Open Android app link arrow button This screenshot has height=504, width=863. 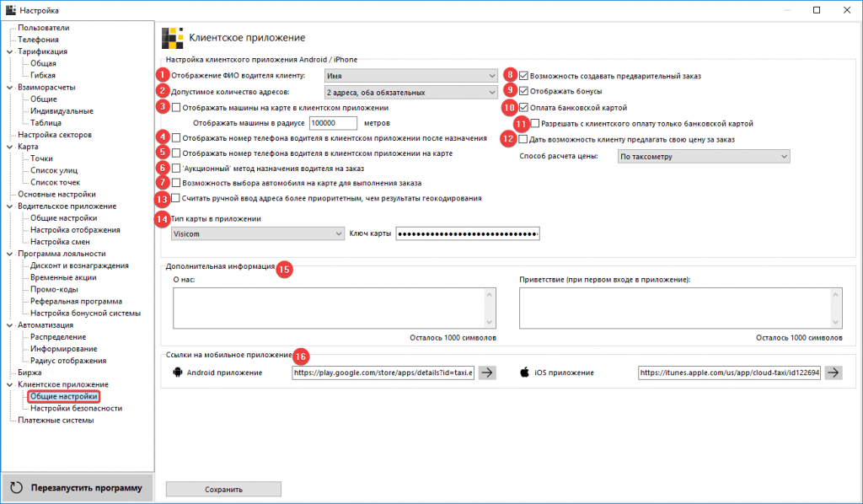tap(487, 373)
